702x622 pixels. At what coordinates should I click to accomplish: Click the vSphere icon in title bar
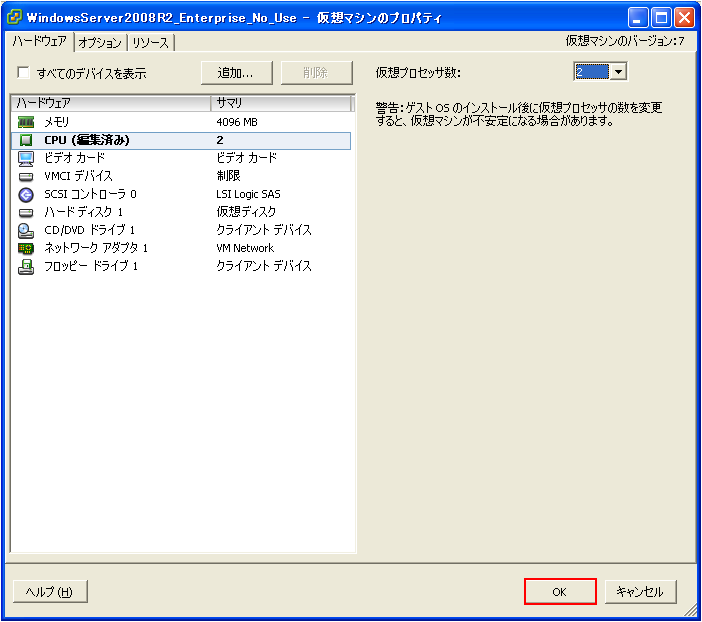click(14, 17)
